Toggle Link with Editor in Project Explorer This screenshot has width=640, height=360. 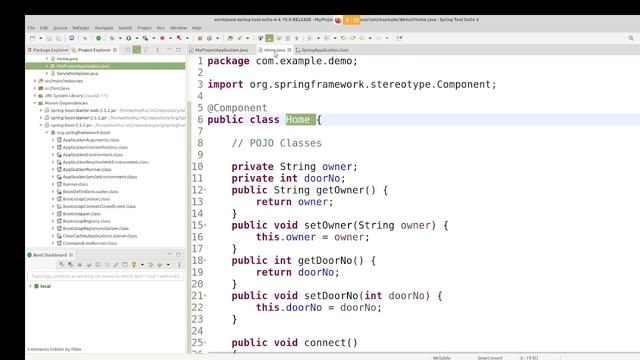pos(137,50)
